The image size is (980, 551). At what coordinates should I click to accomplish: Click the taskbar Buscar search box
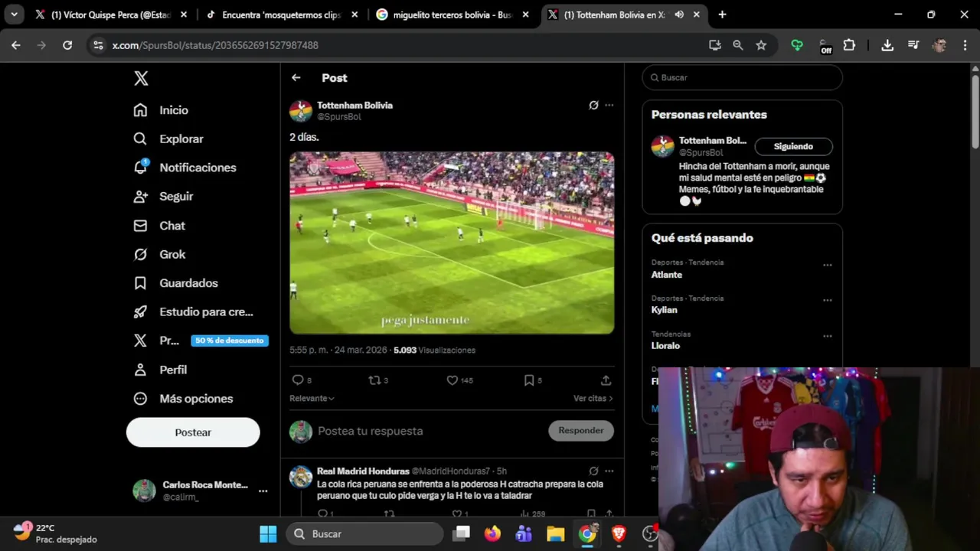pos(366,534)
